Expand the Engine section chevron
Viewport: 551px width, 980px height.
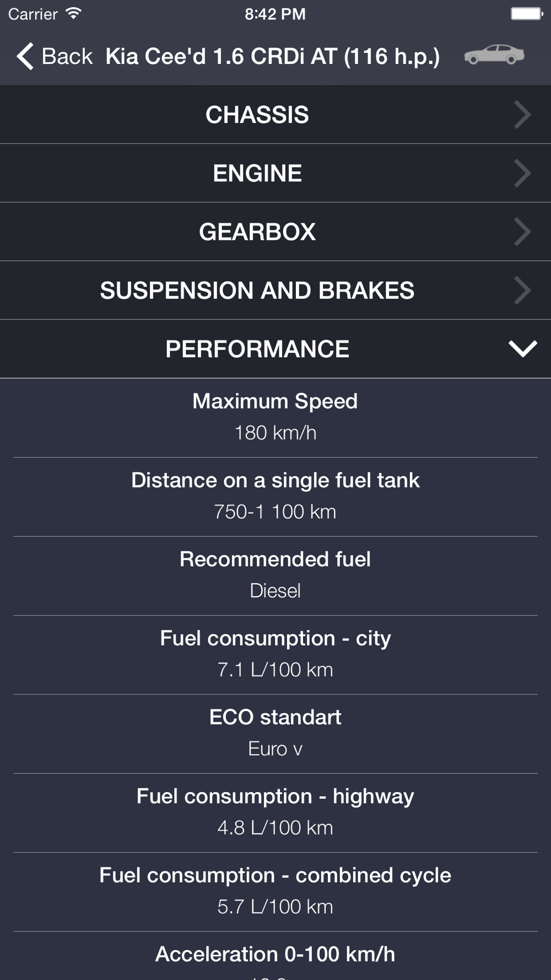(x=522, y=173)
